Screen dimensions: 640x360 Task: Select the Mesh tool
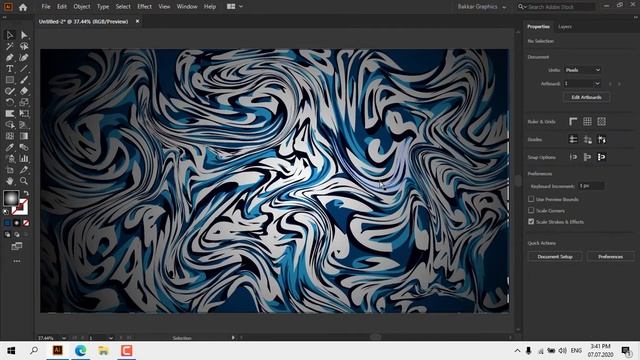(x=9, y=136)
